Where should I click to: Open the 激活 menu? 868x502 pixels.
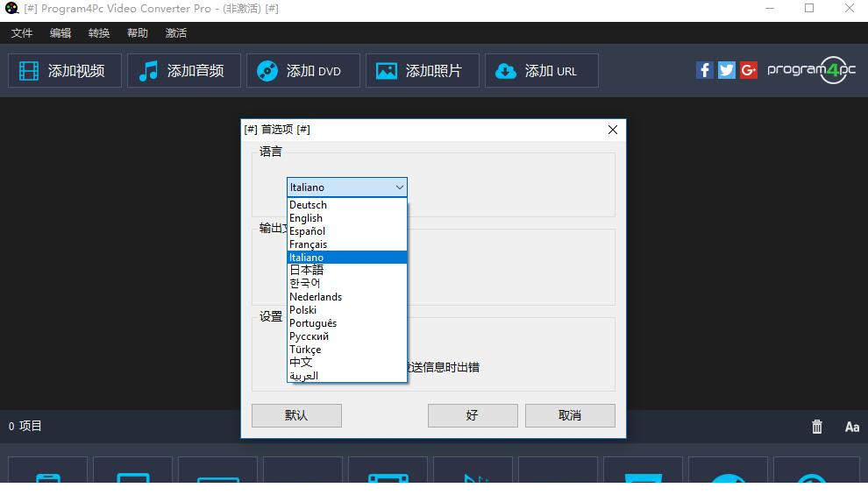point(176,33)
